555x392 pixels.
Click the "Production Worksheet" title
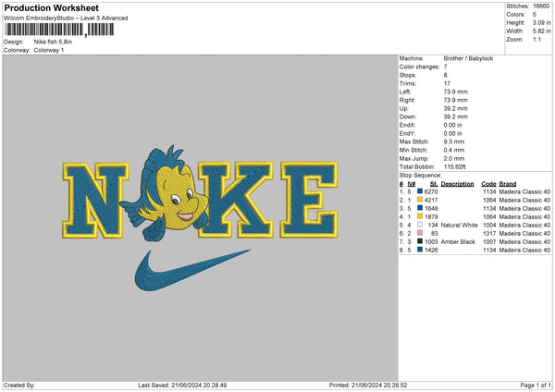click(x=51, y=8)
